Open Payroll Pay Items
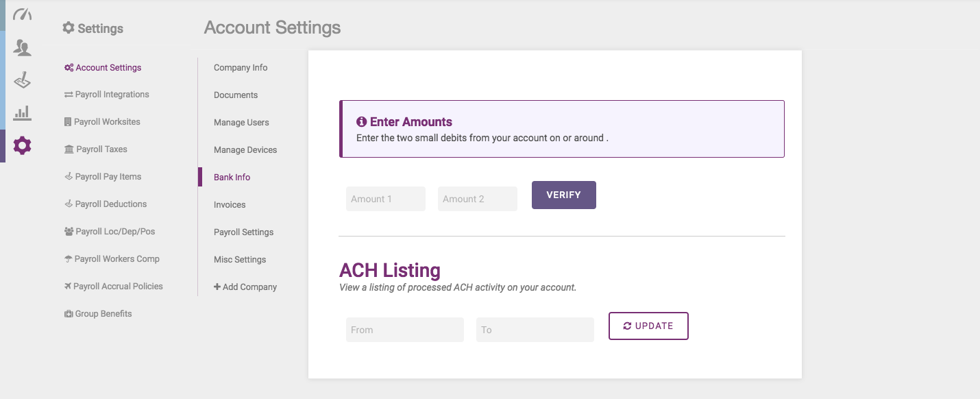The width and height of the screenshot is (980, 399). point(103,177)
